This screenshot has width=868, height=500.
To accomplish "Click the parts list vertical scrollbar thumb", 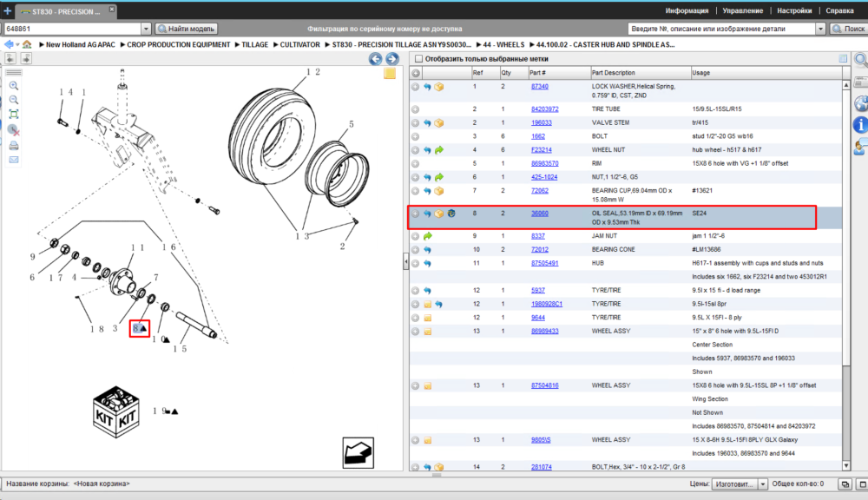I will [x=845, y=227].
